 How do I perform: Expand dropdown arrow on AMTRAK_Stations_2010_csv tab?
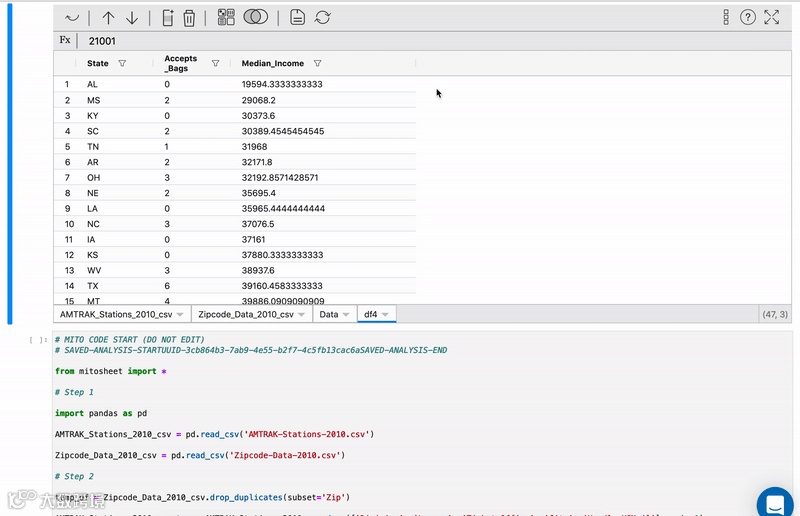[180, 315]
